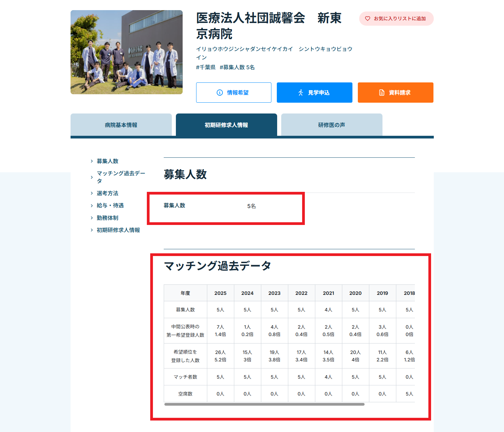Jump to 募集人数 section in sidebar
504x432 pixels.
(108, 161)
